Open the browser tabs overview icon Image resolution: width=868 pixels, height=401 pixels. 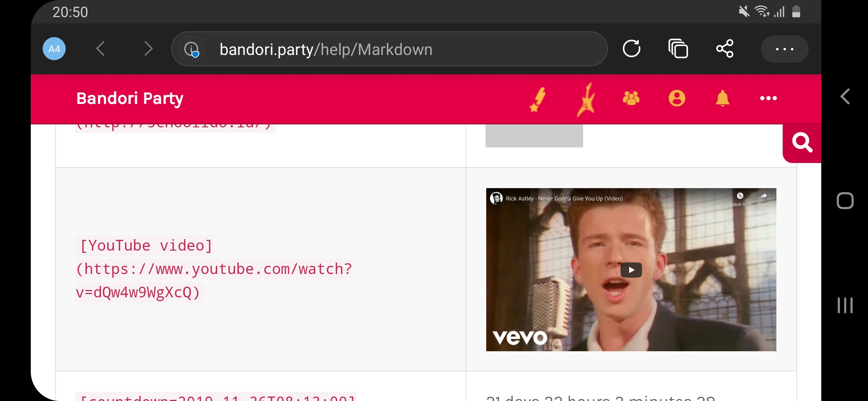click(x=678, y=49)
